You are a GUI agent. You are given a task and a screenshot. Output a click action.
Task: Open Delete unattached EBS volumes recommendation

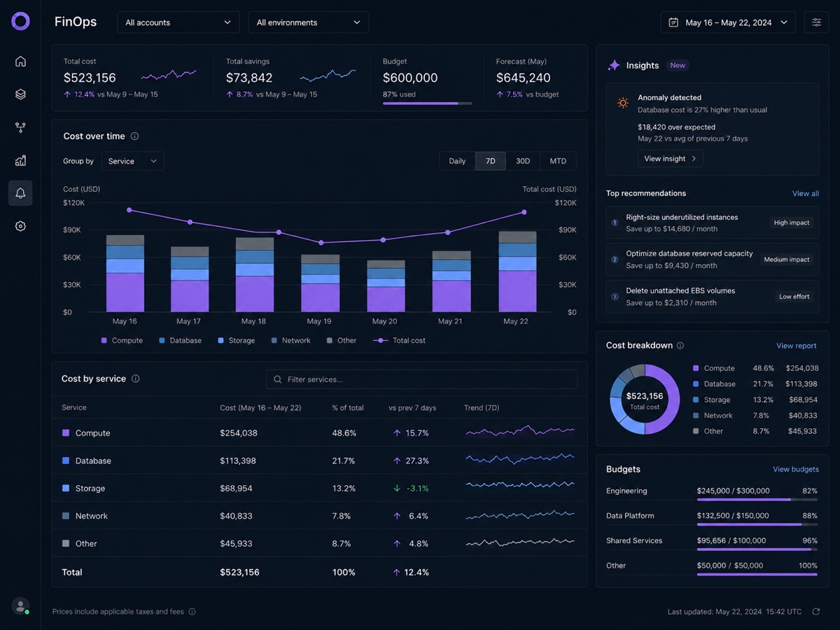pyautogui.click(x=712, y=296)
